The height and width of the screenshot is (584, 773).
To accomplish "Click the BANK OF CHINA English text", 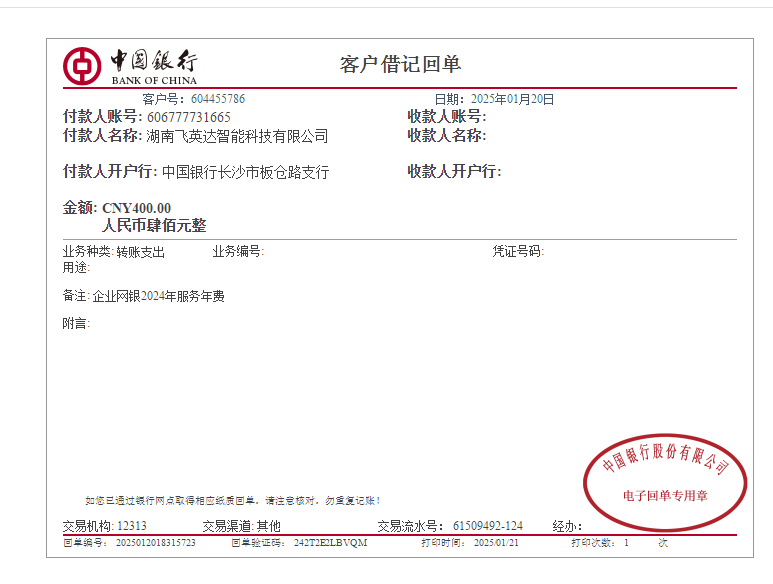I will 154,80.
